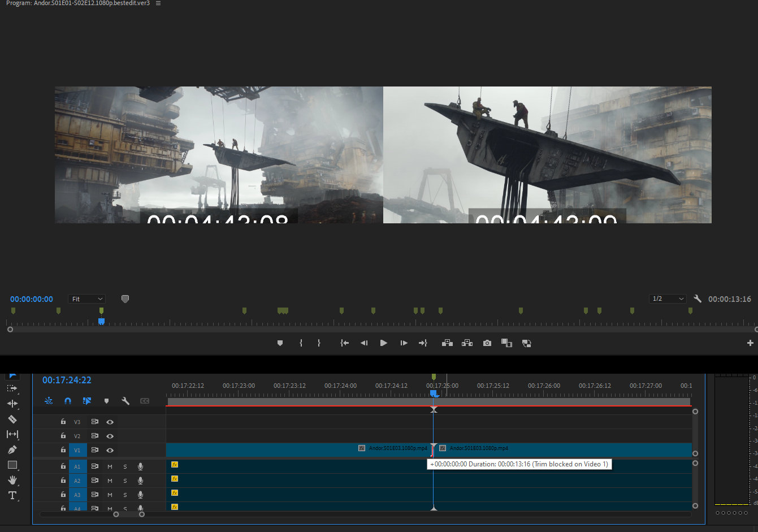Step back one frame
Image resolution: width=758 pixels, height=532 pixels.
(364, 343)
